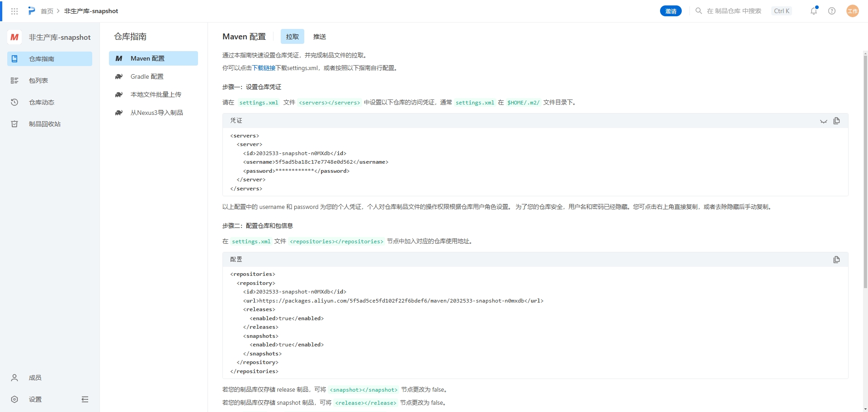Click the Packages logo in the header

point(32,11)
